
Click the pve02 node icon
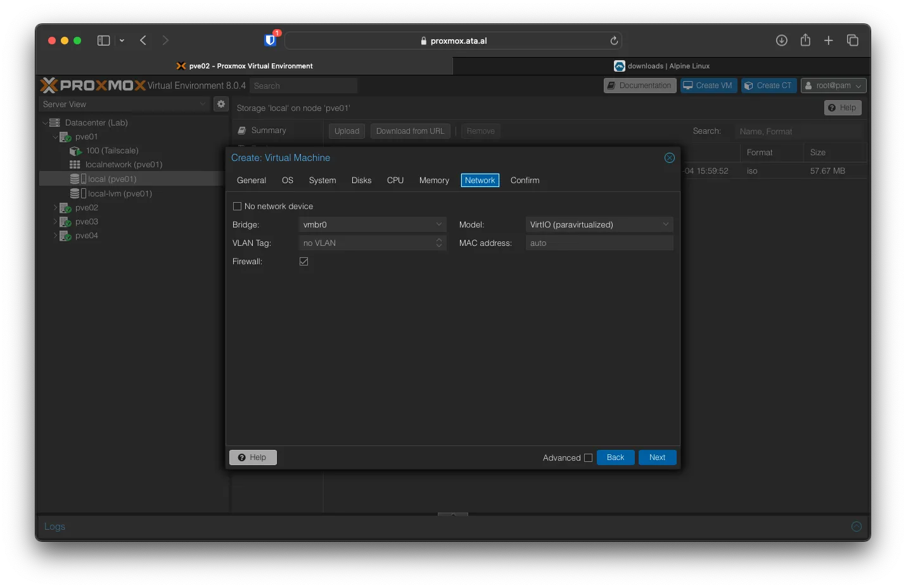(65, 208)
